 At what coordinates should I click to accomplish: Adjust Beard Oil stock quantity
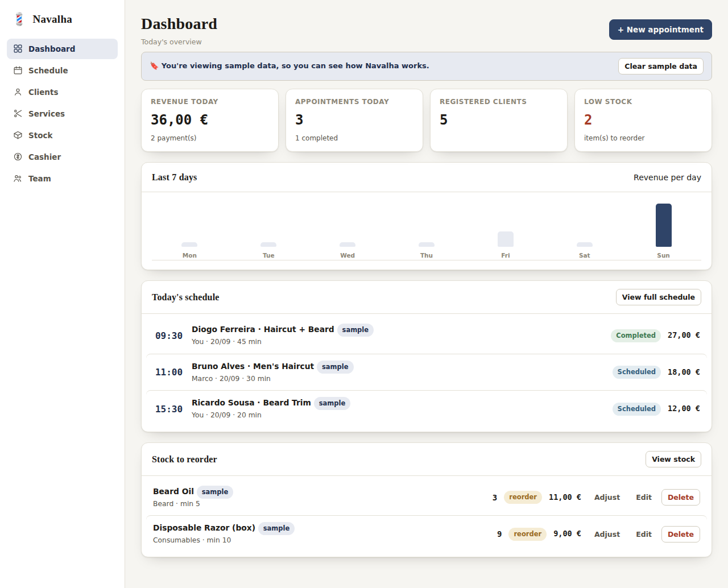click(x=607, y=497)
